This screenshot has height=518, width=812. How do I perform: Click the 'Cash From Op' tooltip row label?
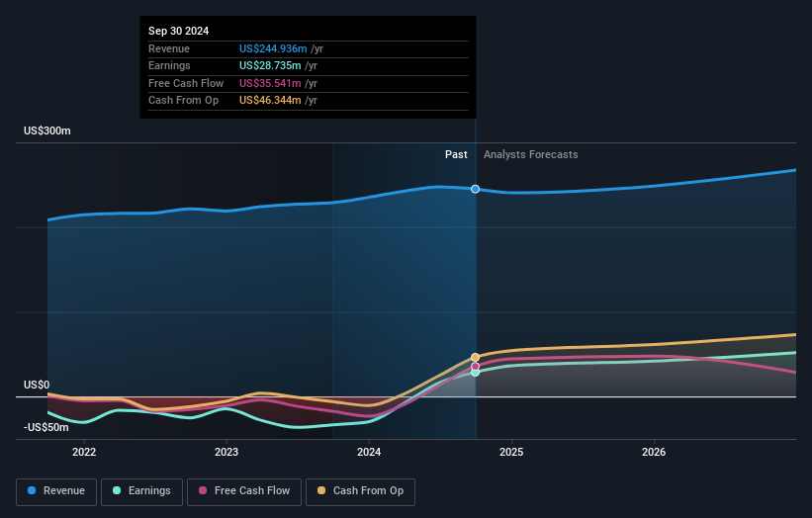click(183, 101)
